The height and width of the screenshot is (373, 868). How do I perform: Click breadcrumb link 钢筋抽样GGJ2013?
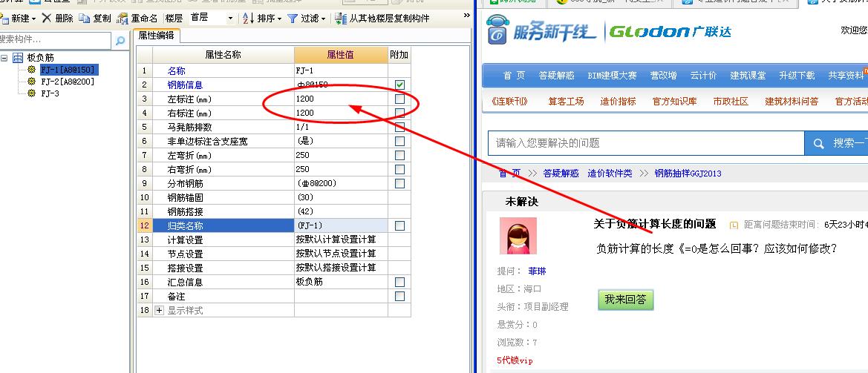(x=688, y=174)
